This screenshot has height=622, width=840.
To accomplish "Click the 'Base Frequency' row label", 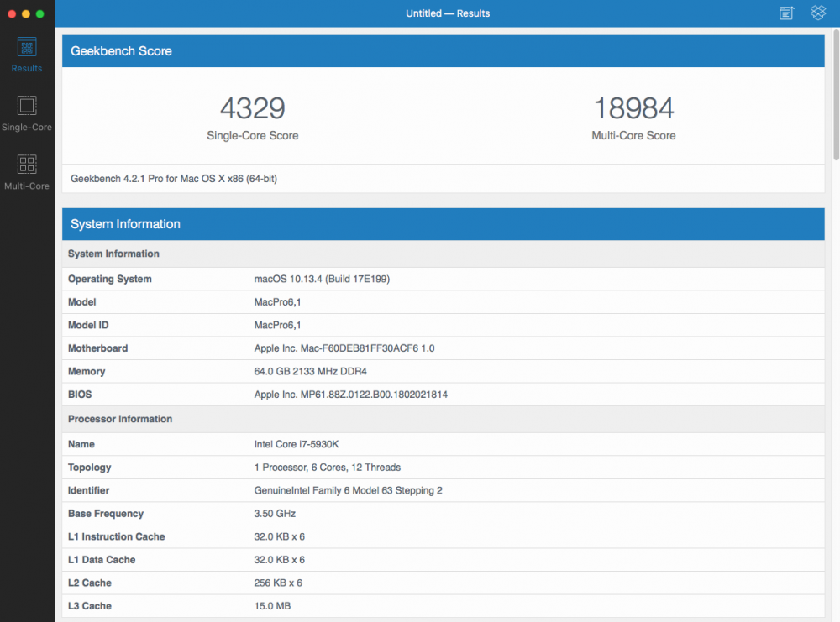I will (106, 514).
